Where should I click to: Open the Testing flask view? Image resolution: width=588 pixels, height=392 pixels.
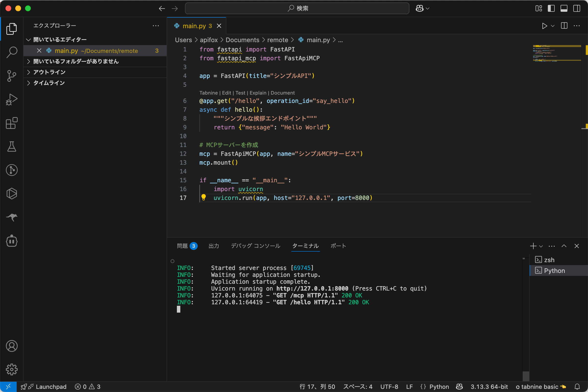pos(12,147)
